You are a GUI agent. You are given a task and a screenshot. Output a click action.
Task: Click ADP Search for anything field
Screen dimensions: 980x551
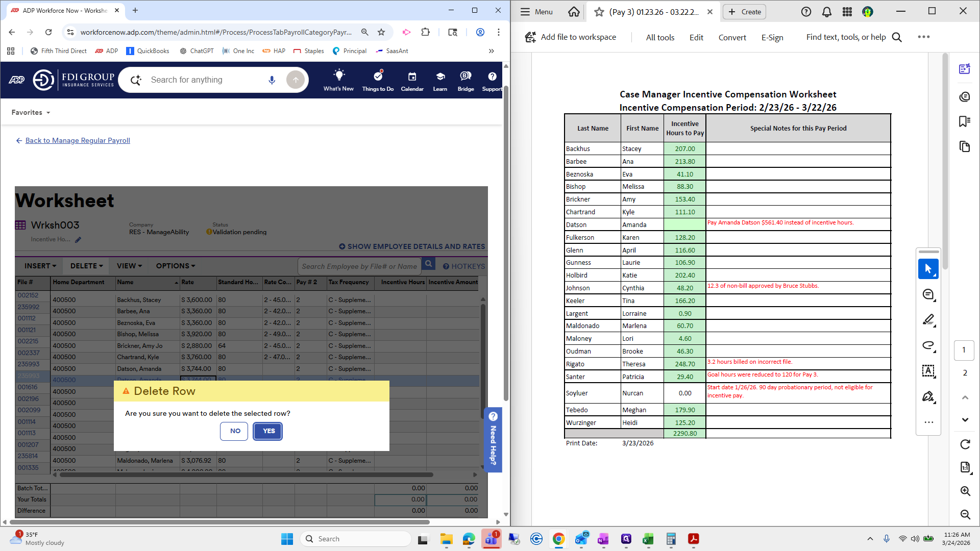204,80
